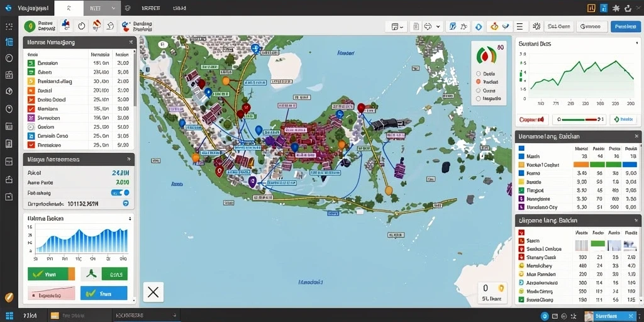Click the red map pin near the map's upper right island
The image size is (644, 322).
361,108
